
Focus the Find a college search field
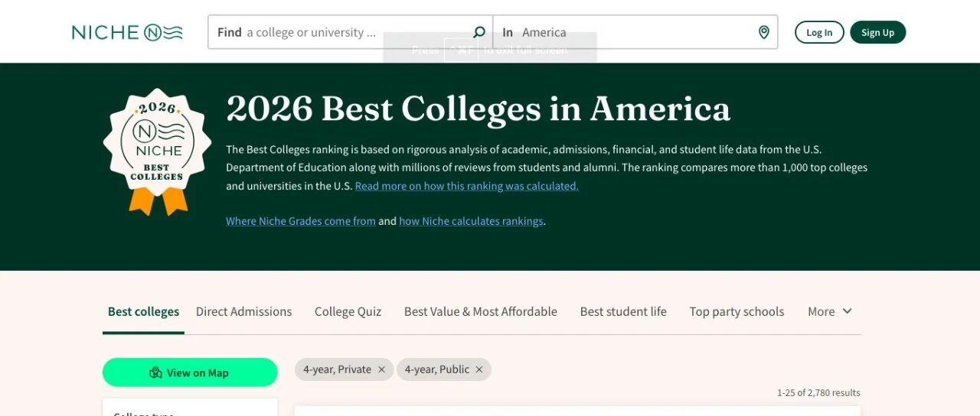351,32
